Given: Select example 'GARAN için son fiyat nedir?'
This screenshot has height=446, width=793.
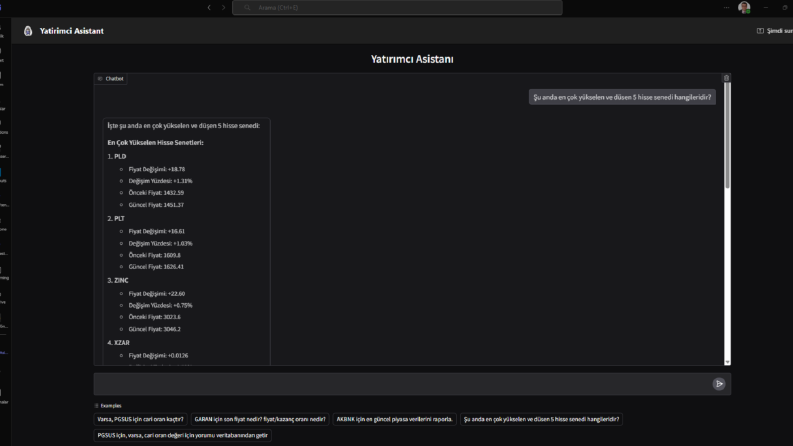Looking at the screenshot, I should tap(260, 419).
